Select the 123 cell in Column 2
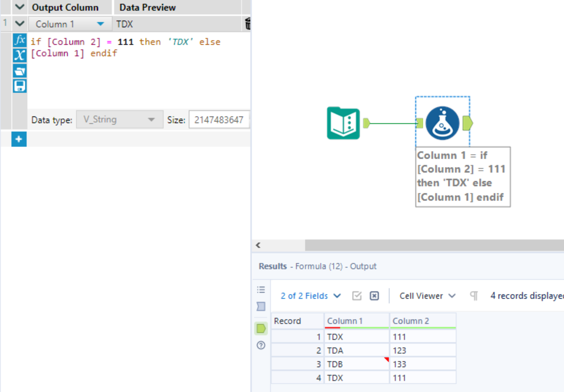This screenshot has width=564, height=392. [423, 350]
